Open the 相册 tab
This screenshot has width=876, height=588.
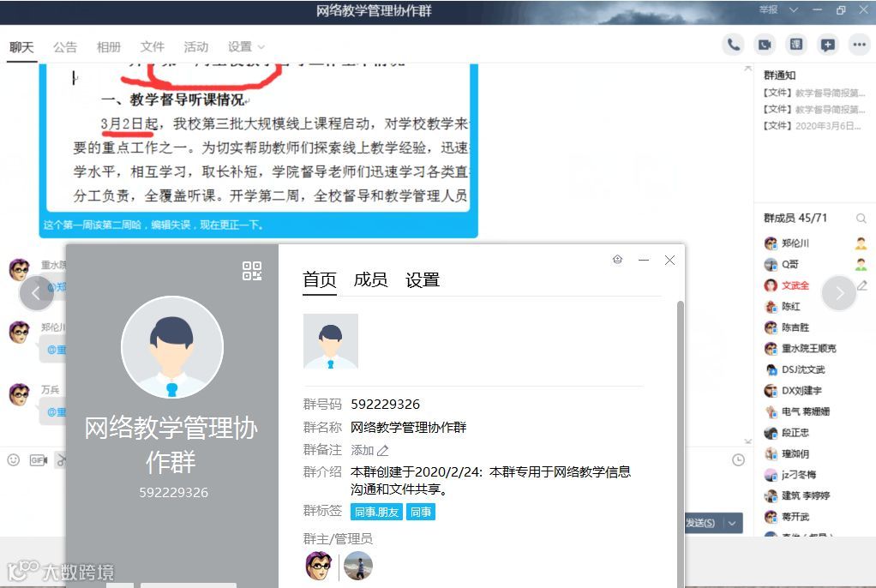(x=108, y=47)
